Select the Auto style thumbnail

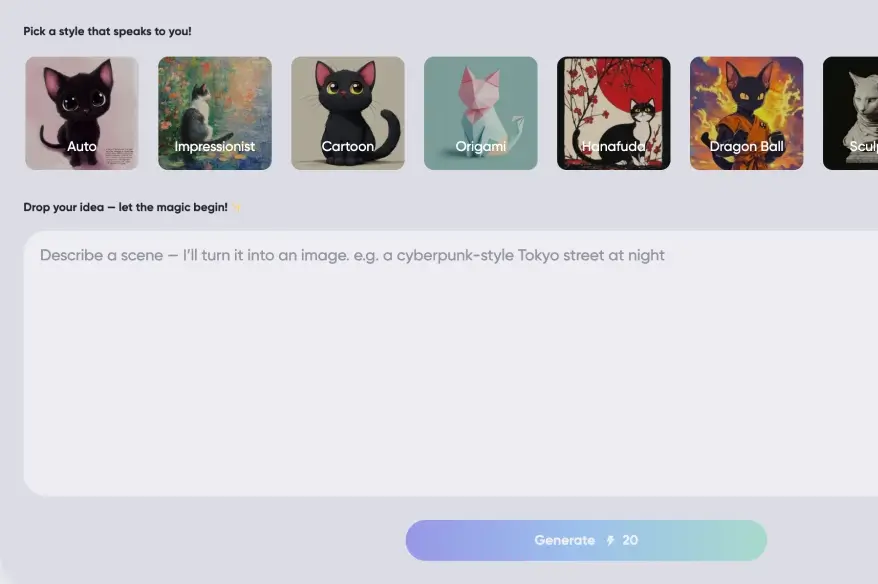point(82,113)
